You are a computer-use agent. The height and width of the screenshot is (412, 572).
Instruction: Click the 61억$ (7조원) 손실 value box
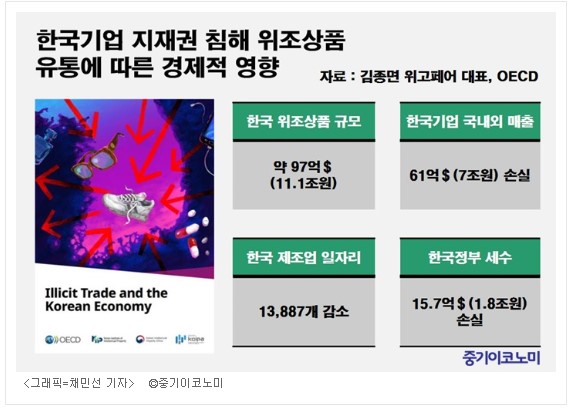tap(470, 175)
